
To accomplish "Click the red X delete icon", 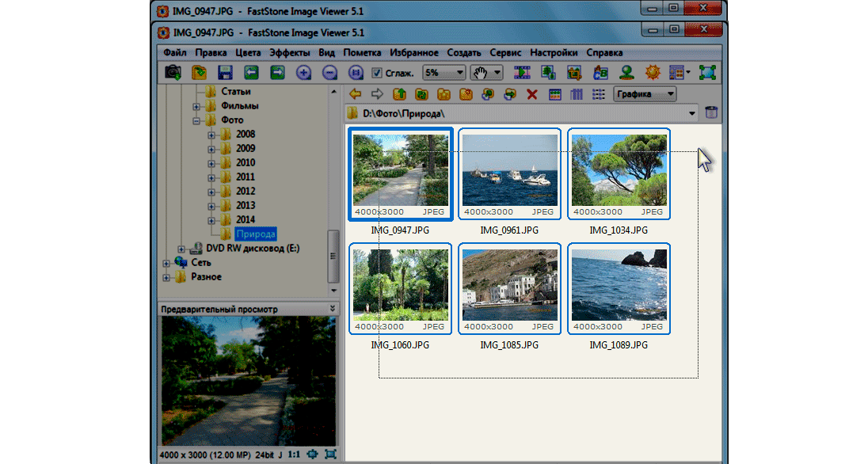I will (x=532, y=94).
